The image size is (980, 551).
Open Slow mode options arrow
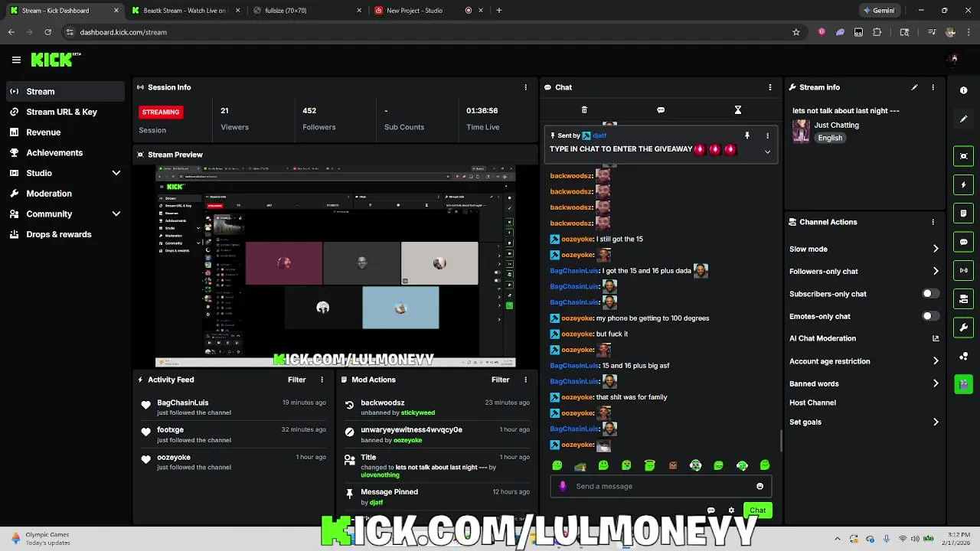point(936,249)
